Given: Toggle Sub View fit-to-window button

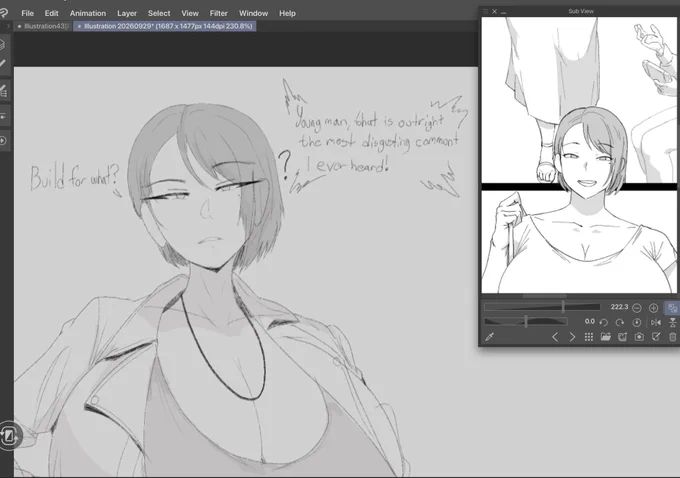Looking at the screenshot, I should click(672, 308).
